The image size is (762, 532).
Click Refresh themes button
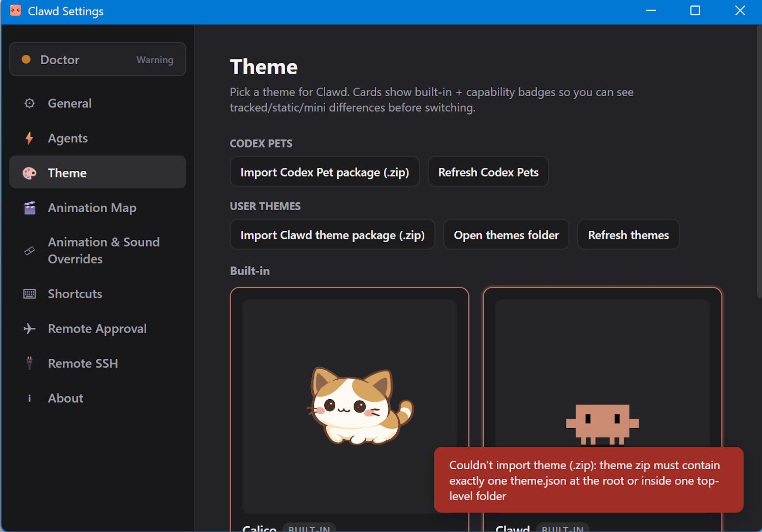tap(628, 235)
